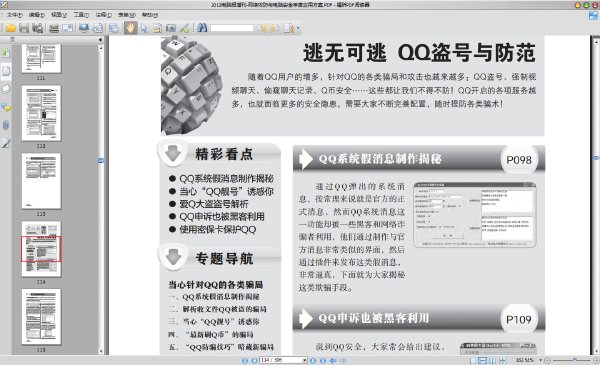Go to first page button in status bar
The height and width of the screenshot is (365, 600).
(x=245, y=360)
